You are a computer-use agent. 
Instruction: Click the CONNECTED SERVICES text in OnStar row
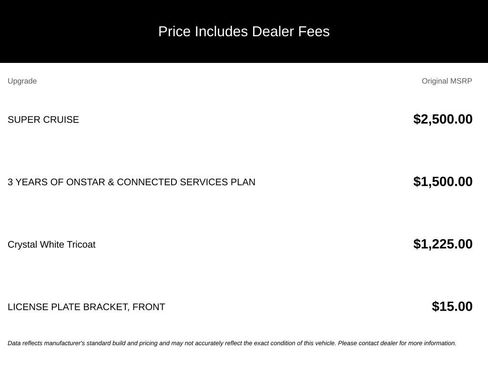point(172,182)
